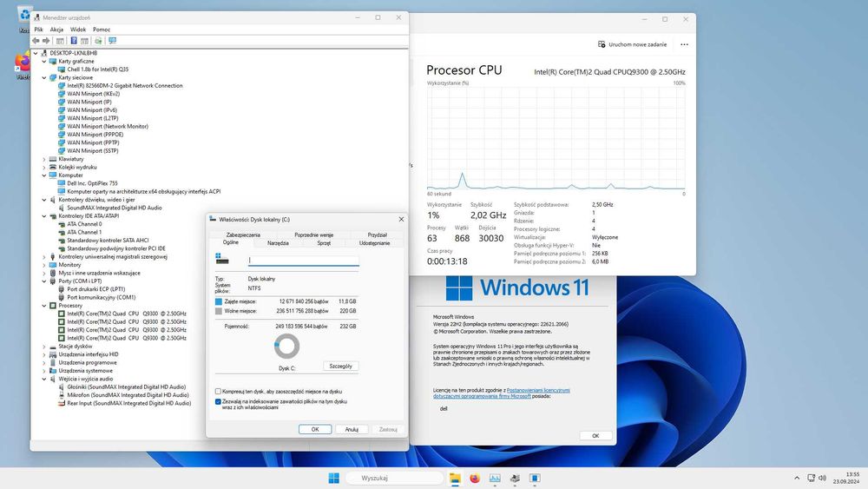Click the Wyszukaj search box on taskbar
Viewport: 868px width, 489px height.
[x=394, y=478]
